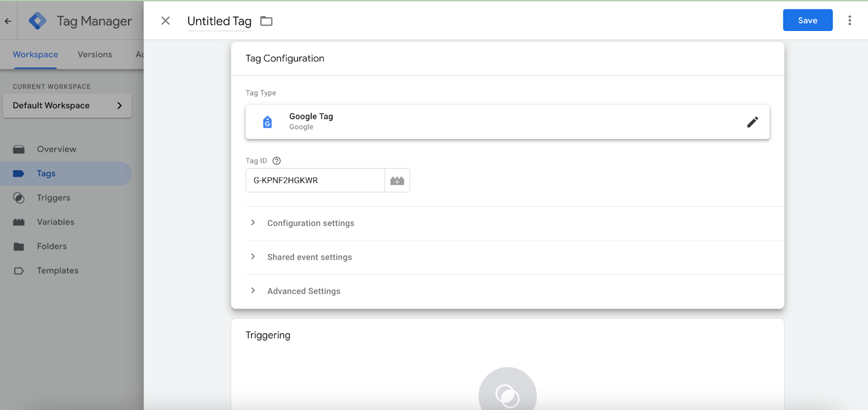
Task: Click the Folders sidebar icon
Action: tap(19, 247)
